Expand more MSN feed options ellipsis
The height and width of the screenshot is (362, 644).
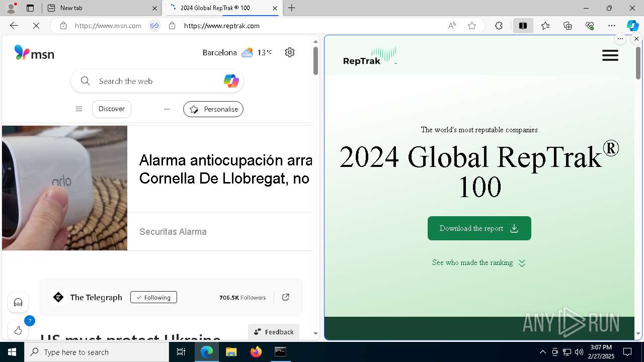(x=167, y=109)
